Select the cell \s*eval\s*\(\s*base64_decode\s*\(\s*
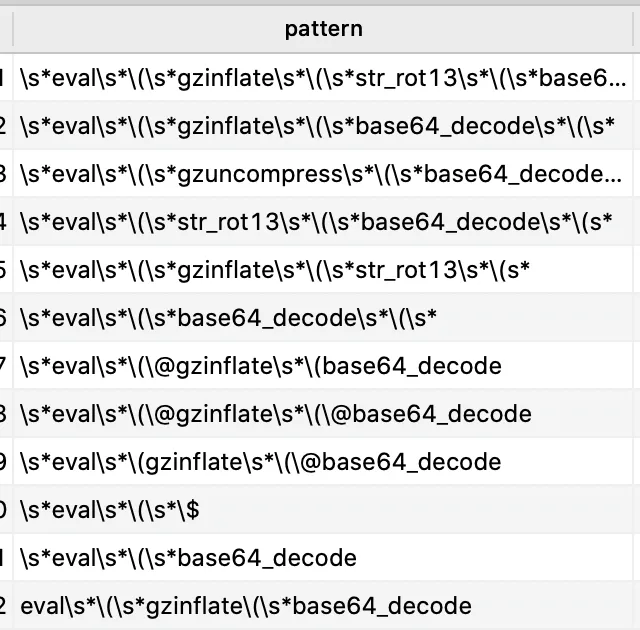The image size is (640, 630). pyautogui.click(x=229, y=318)
